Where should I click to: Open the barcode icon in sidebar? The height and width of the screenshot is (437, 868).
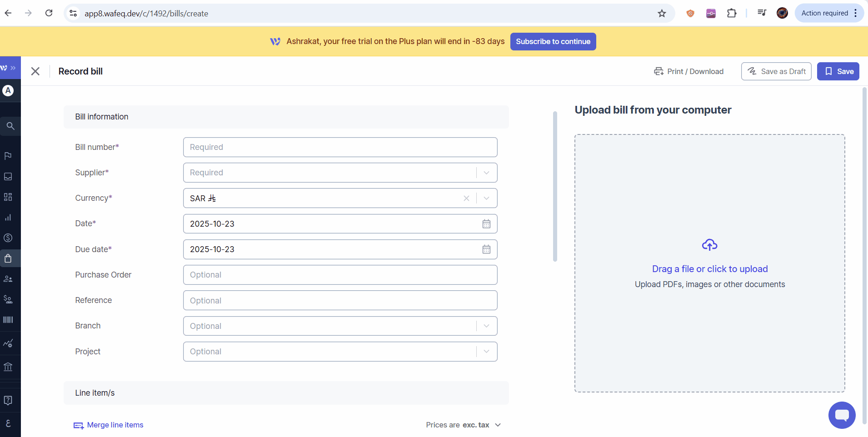[x=8, y=320]
